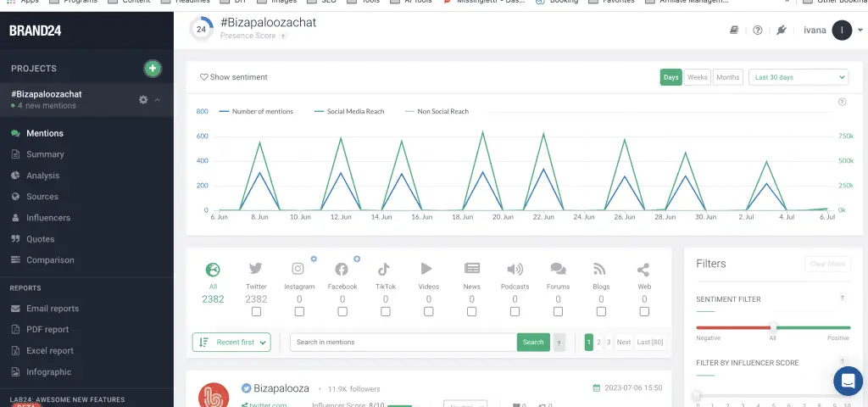Open the chat support bubble
Image resolution: width=868 pixels, height=407 pixels.
click(x=848, y=381)
